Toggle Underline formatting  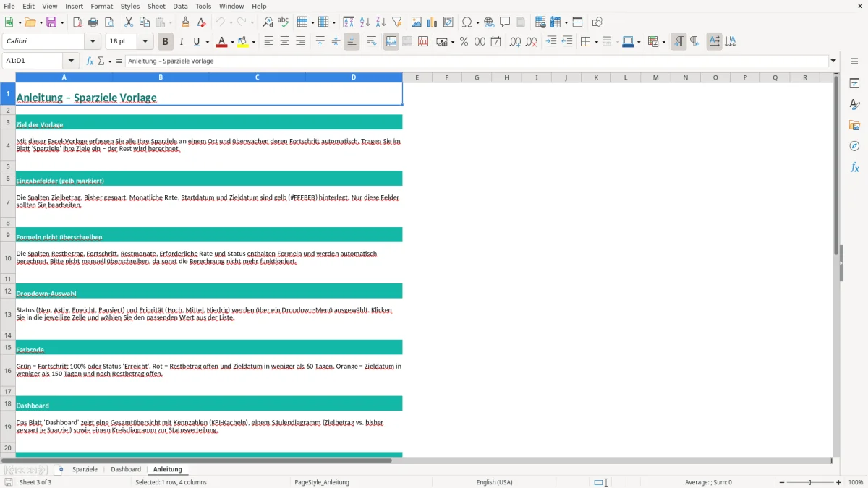click(196, 42)
